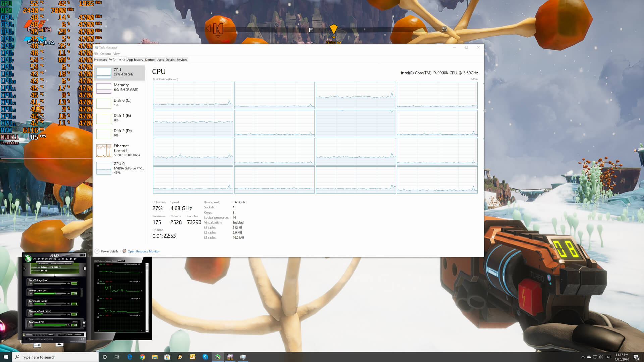The width and height of the screenshot is (644, 362).
Task: Switch to the Processes tab
Action: (100, 60)
